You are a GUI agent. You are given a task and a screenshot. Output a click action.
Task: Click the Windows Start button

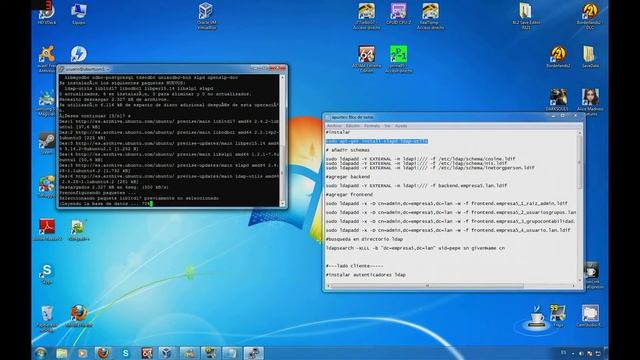pos(40,353)
